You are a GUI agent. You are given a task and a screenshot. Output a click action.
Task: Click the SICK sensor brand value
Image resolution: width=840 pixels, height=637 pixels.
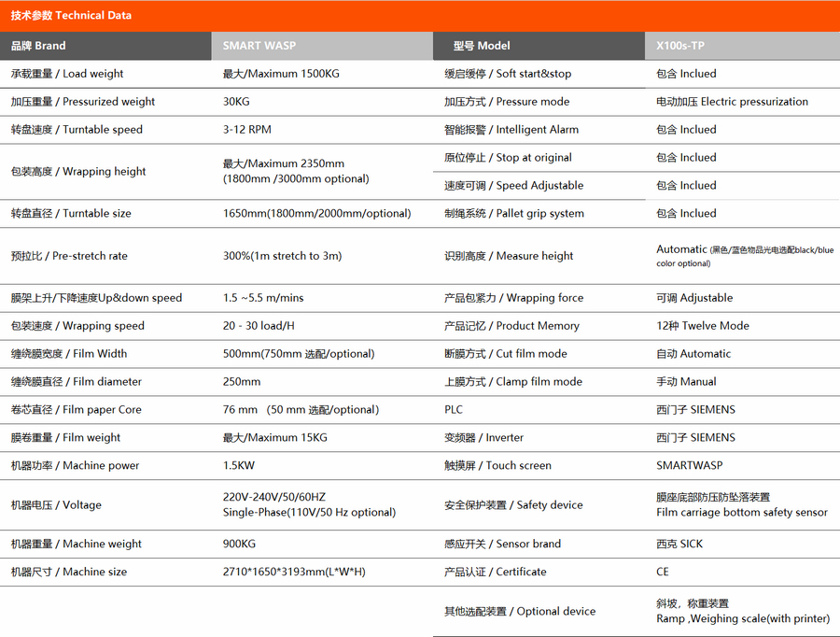click(x=679, y=544)
